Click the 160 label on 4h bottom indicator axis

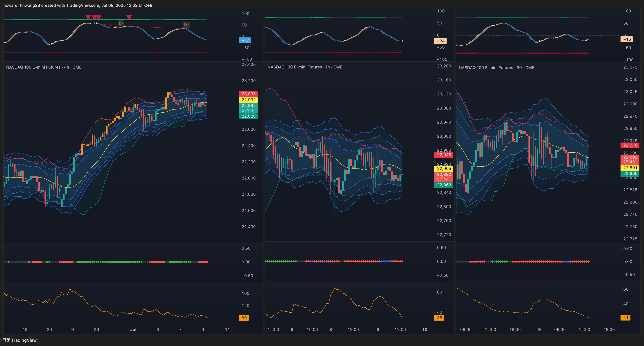pos(246,293)
